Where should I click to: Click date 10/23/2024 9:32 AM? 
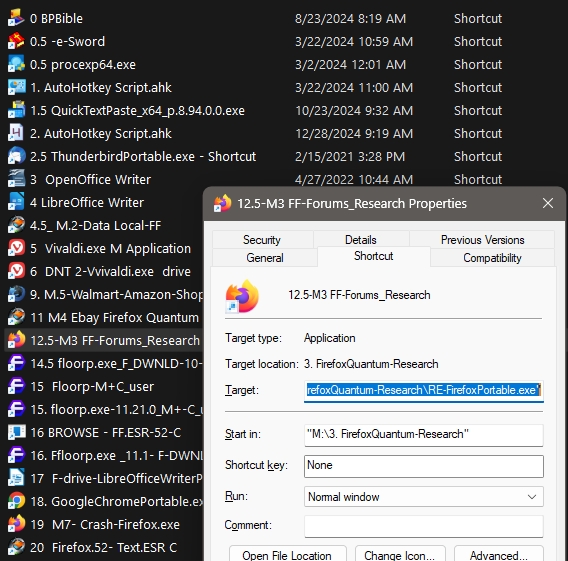[x=354, y=110]
